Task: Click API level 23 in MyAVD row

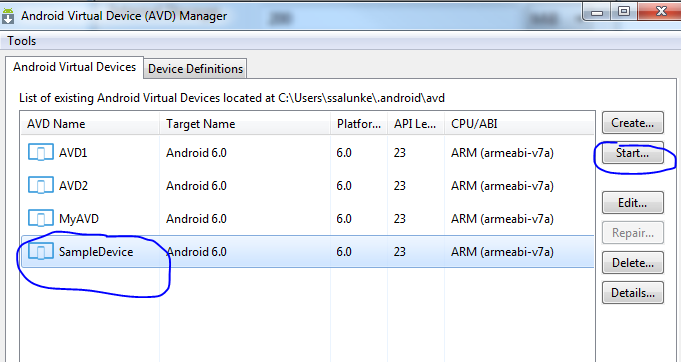Action: coord(400,219)
